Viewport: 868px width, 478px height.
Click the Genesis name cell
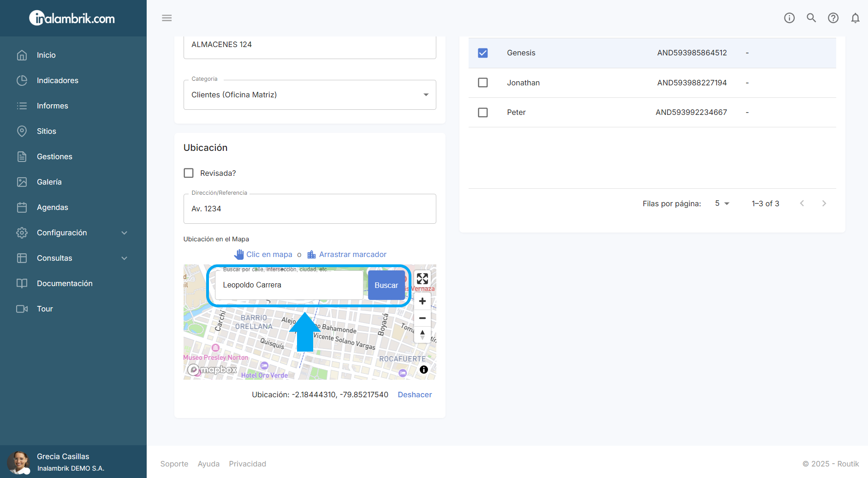click(521, 53)
